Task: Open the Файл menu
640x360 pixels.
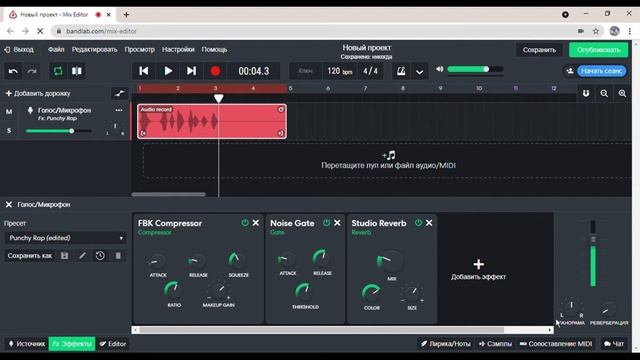Action: tap(56, 49)
